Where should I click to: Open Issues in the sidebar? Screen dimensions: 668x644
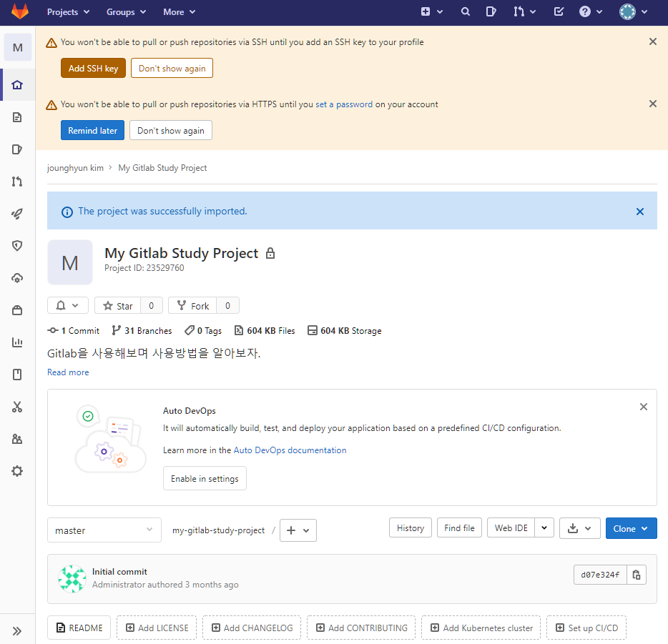(17, 149)
